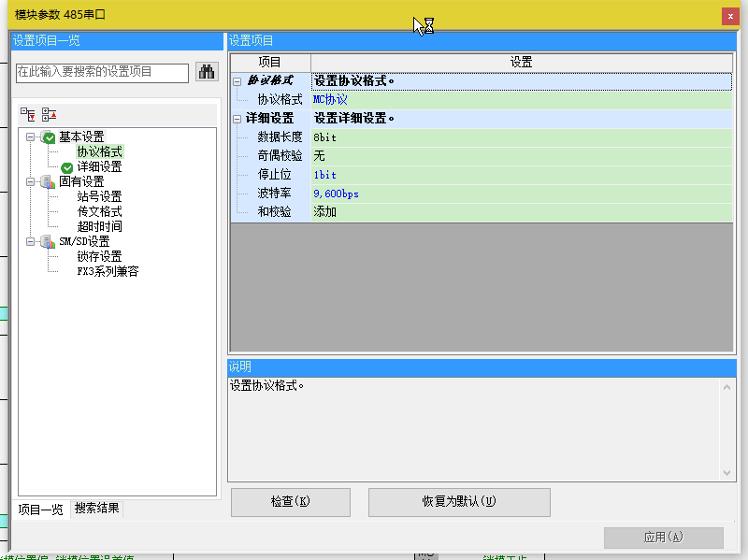Collapse the 基本设置 tree node
This screenshot has height=560, width=748.
click(x=31, y=137)
